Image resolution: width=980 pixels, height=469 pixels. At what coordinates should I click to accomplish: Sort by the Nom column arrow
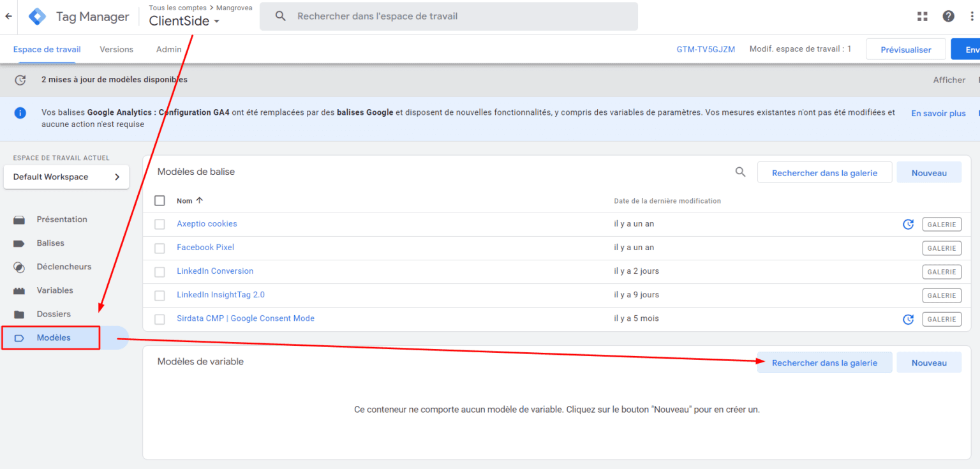pyautogui.click(x=199, y=200)
